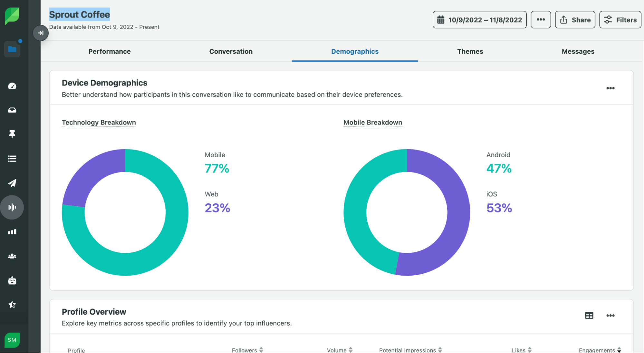Click the SM avatar at bottom left
Image resolution: width=644 pixels, height=353 pixels.
click(x=12, y=340)
